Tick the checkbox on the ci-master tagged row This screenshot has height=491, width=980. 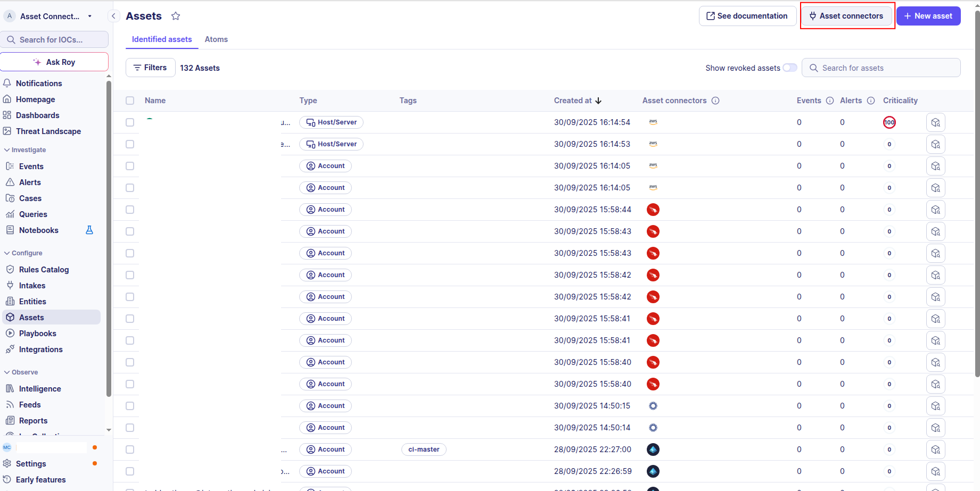(x=130, y=449)
